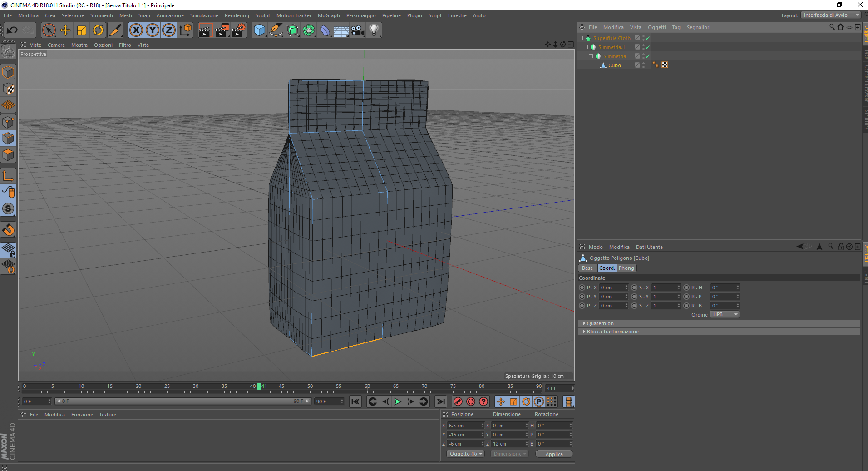Click the Undo arrow icon

(x=12, y=30)
